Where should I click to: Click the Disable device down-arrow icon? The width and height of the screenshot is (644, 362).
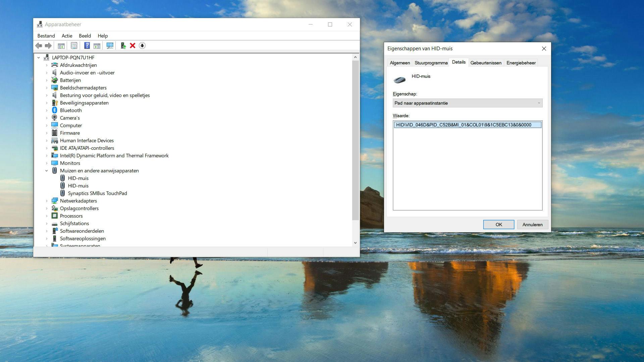coord(142,46)
